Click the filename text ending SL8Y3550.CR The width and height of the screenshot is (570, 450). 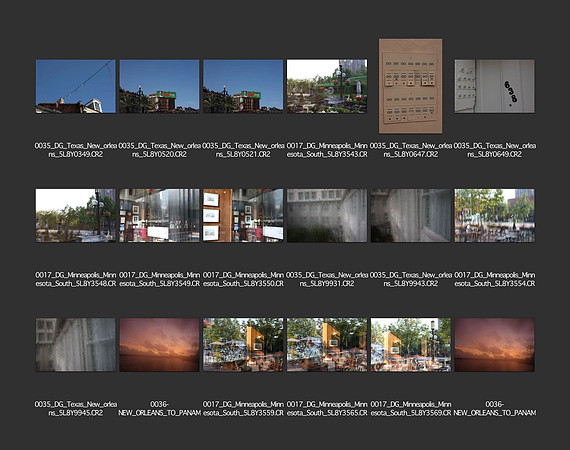[243, 279]
